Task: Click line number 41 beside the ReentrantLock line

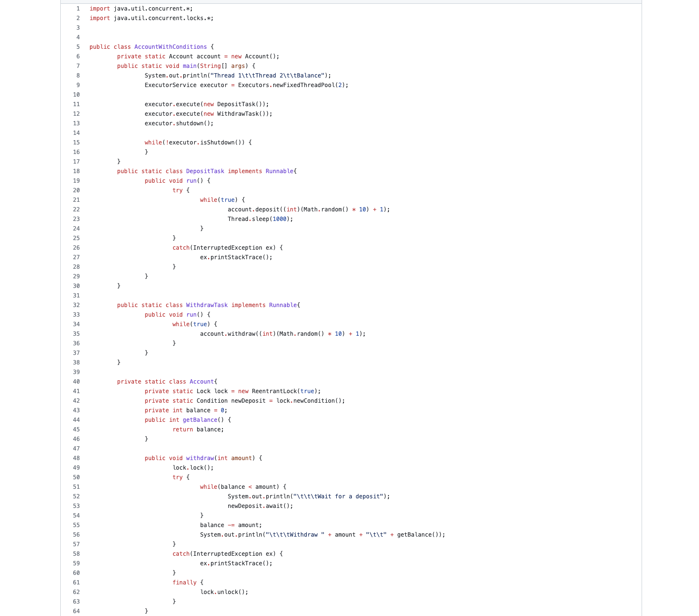Action: (76, 391)
